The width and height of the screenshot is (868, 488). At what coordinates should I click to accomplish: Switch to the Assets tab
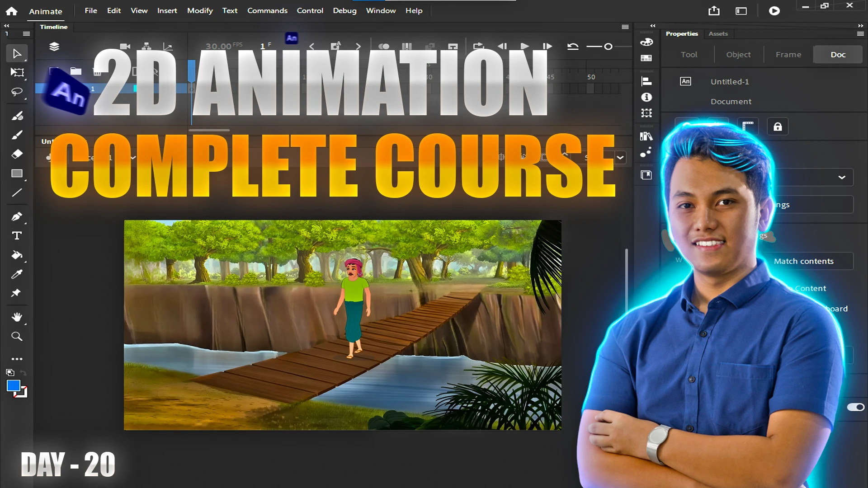718,34
